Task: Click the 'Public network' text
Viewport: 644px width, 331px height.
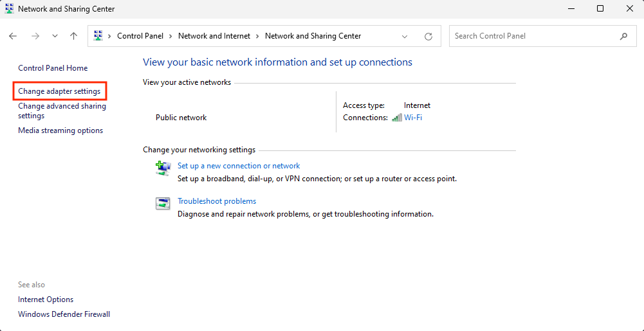Action: 181,118
